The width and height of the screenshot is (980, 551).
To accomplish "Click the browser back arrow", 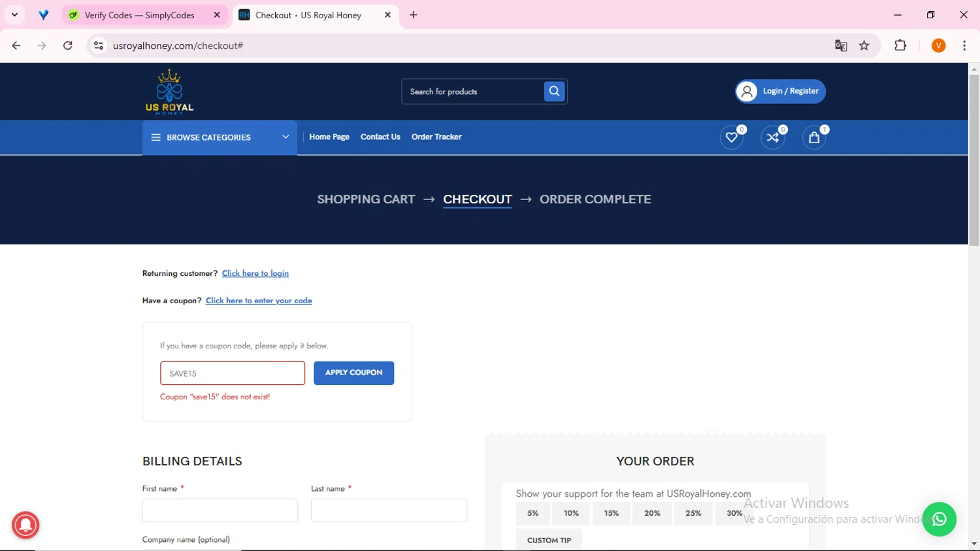I will (x=16, y=46).
